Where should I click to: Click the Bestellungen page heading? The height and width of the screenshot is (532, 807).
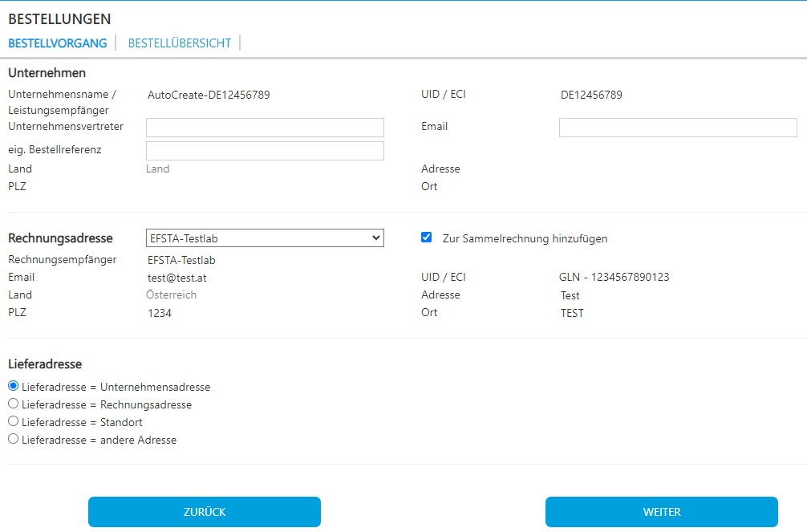(x=59, y=19)
